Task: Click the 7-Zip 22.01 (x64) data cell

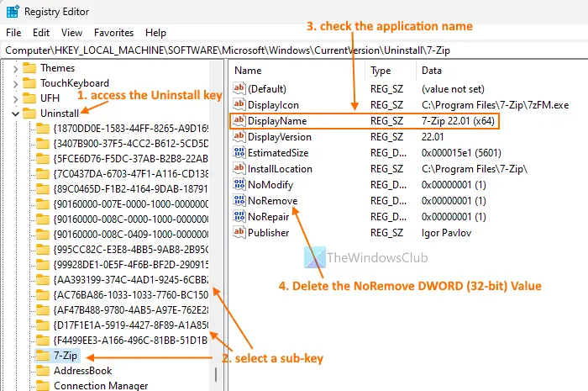Action: [458, 121]
